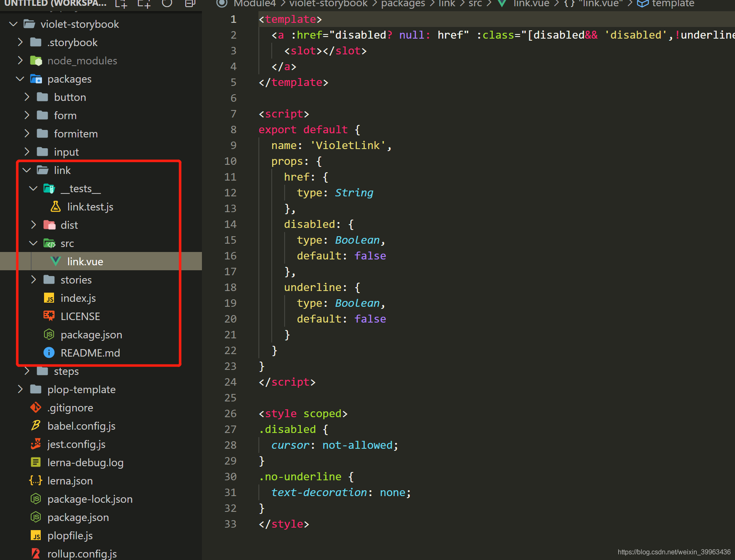
Task: Click the README.md info icon
Action: (x=49, y=352)
